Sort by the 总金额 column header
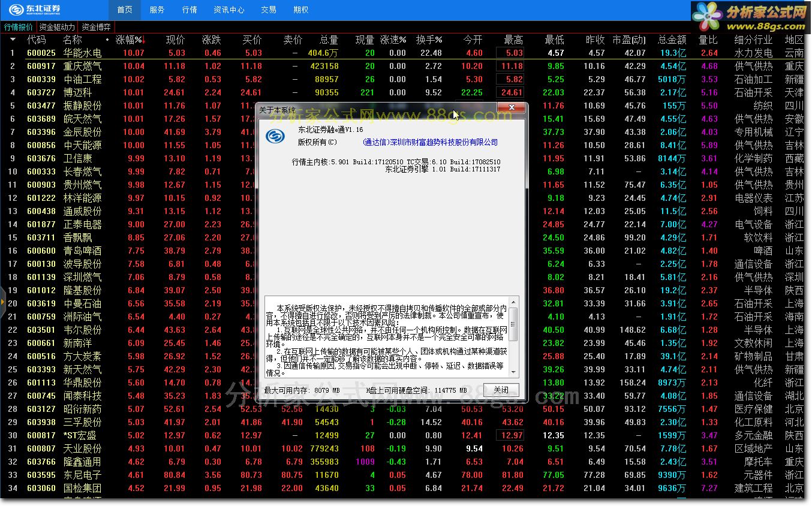The height and width of the screenshot is (506, 812). point(672,40)
